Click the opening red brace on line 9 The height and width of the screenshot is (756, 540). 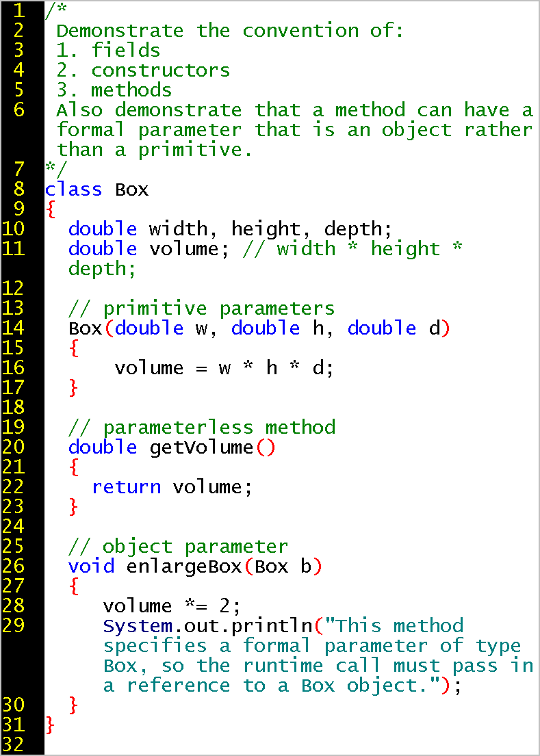coord(50,210)
